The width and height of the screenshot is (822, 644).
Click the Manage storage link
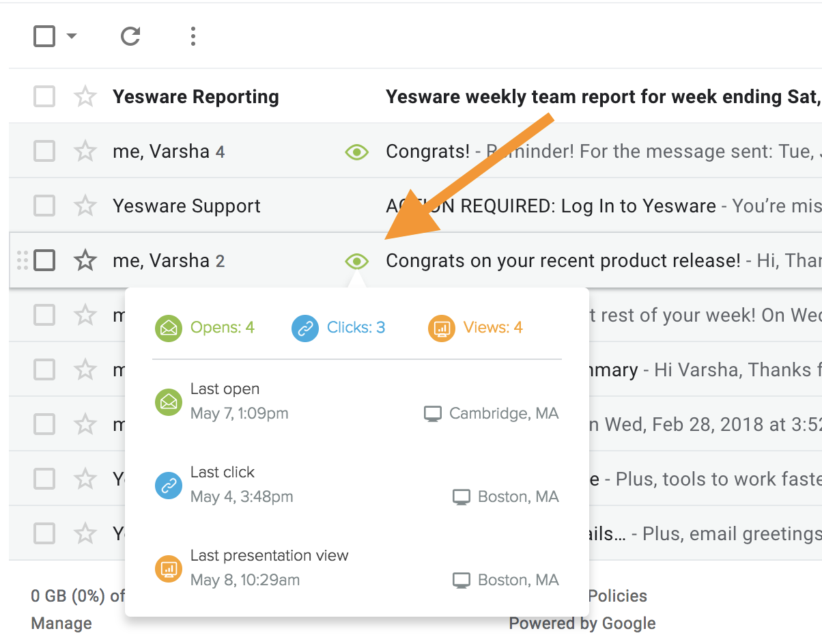click(61, 624)
